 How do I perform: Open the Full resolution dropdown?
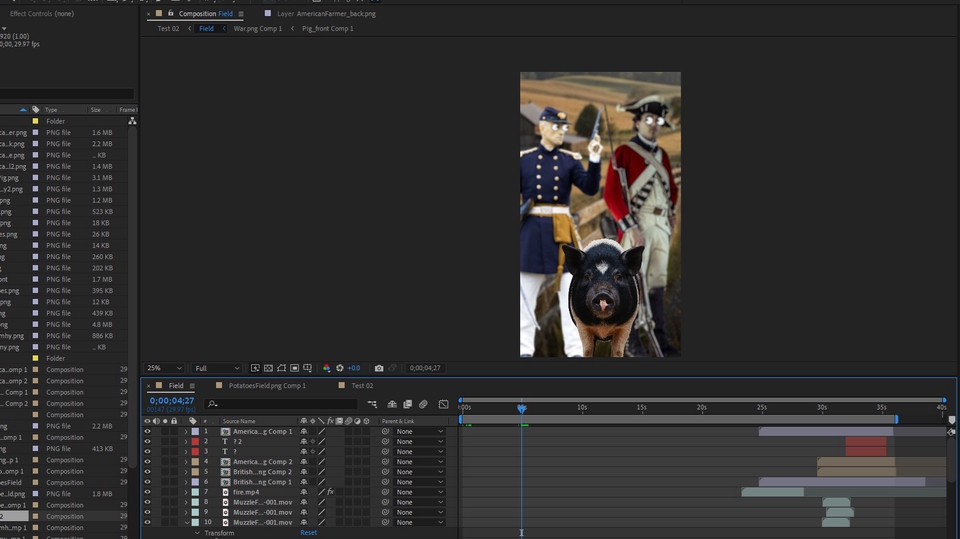point(217,368)
